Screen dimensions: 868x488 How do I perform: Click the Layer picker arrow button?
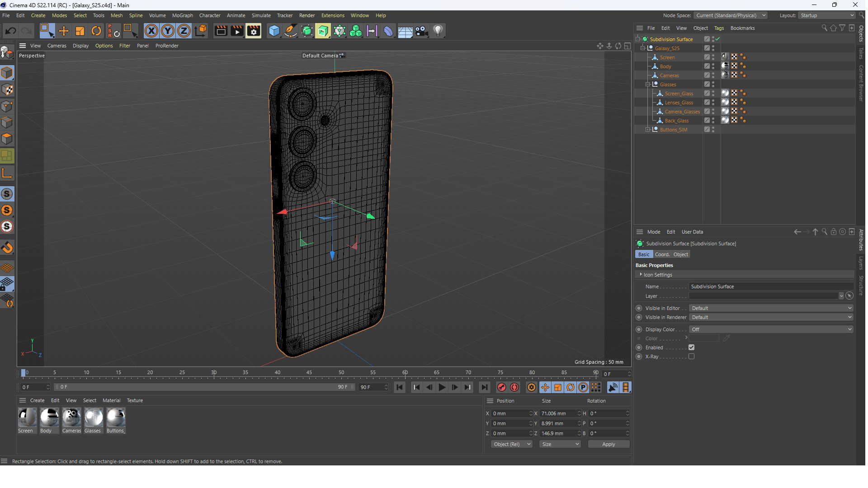click(849, 296)
